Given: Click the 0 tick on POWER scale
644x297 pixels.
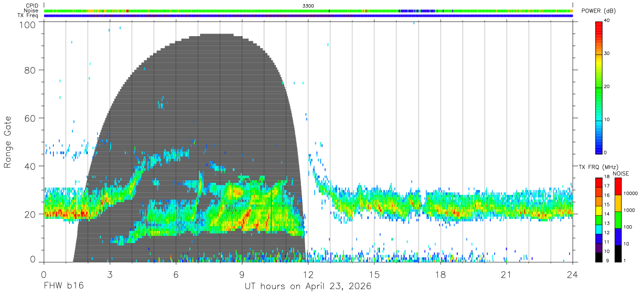Looking at the screenshot, I should pyautogui.click(x=606, y=153).
